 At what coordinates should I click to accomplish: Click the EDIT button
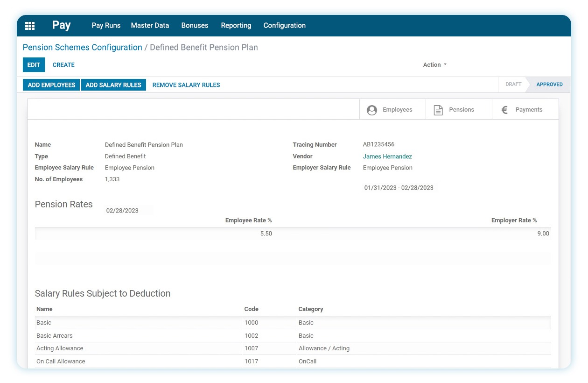coord(33,65)
